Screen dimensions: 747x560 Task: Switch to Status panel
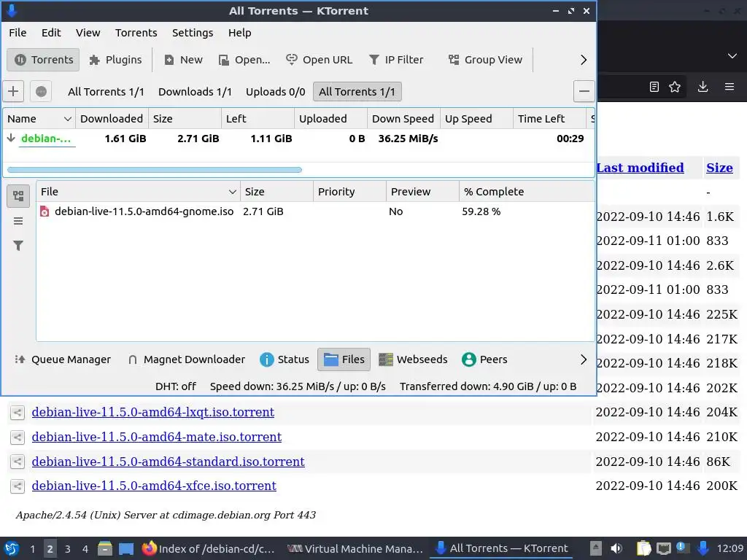(285, 359)
